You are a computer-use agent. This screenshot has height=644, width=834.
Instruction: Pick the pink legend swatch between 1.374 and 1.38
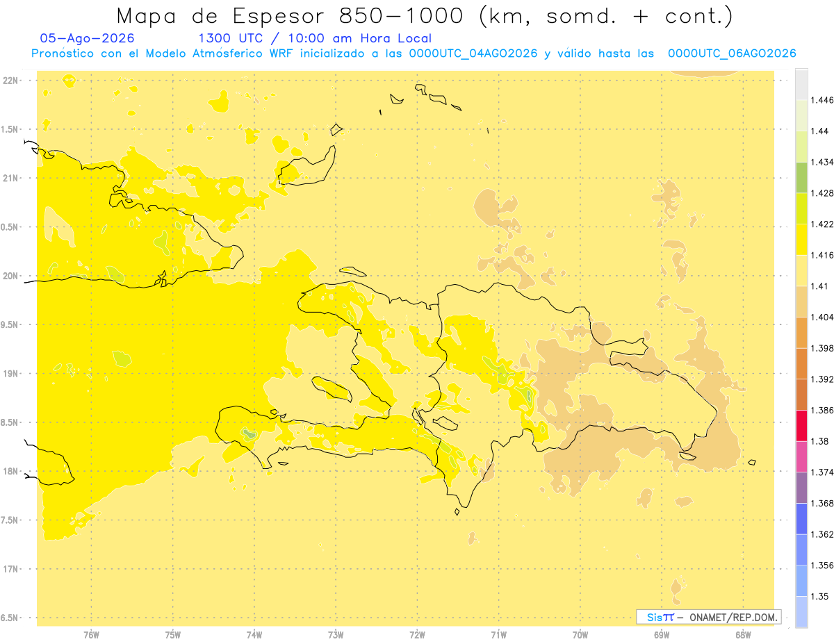pyautogui.click(x=801, y=456)
